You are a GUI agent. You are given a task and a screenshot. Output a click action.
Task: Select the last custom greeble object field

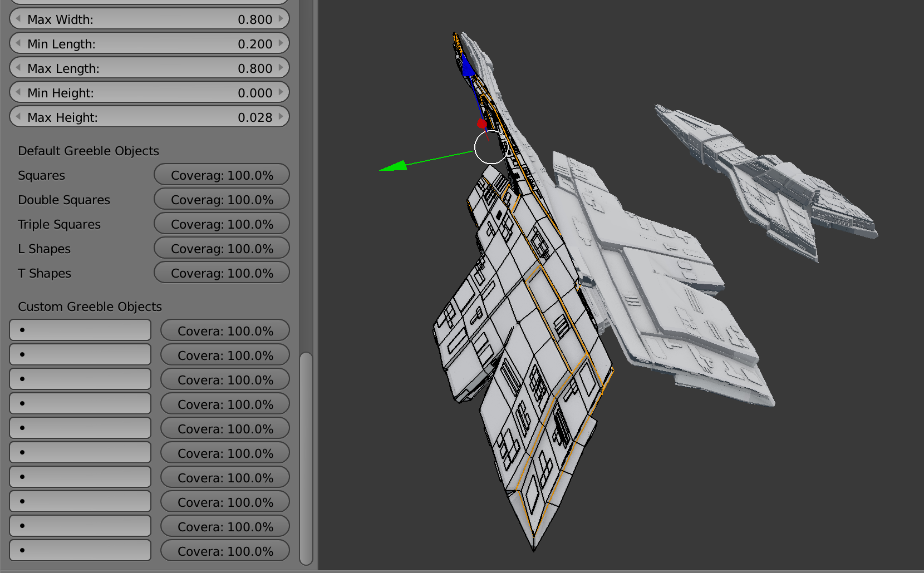click(x=80, y=550)
